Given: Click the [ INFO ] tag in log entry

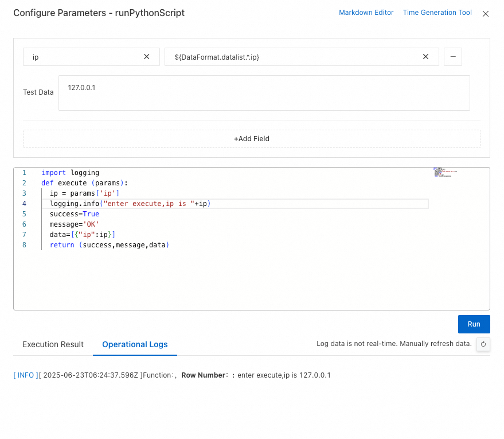Looking at the screenshot, I should coord(25,375).
